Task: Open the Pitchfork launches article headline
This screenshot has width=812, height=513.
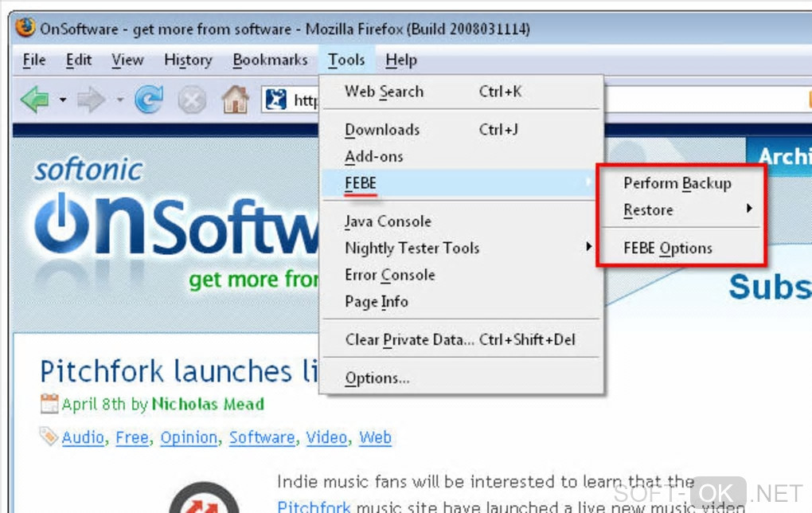Action: pos(179,371)
